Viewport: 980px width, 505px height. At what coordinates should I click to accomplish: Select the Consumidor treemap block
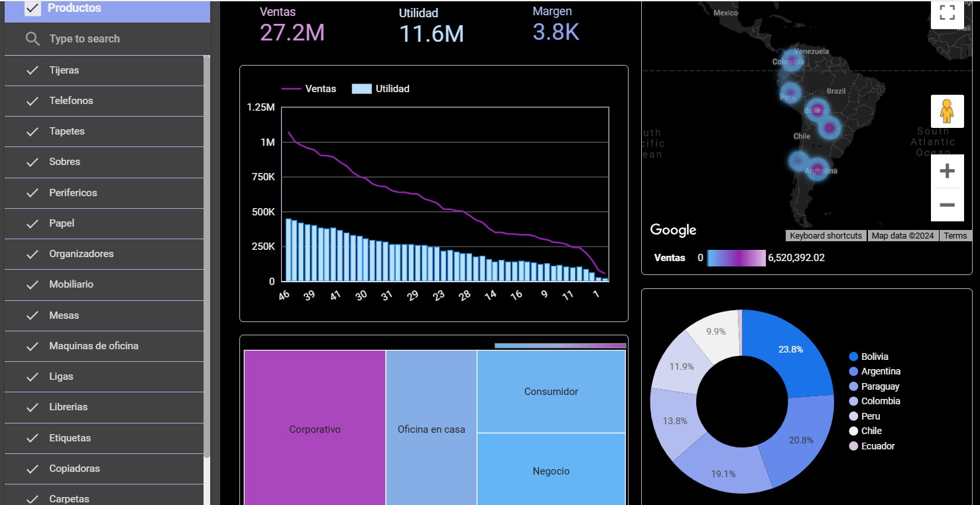pos(551,392)
